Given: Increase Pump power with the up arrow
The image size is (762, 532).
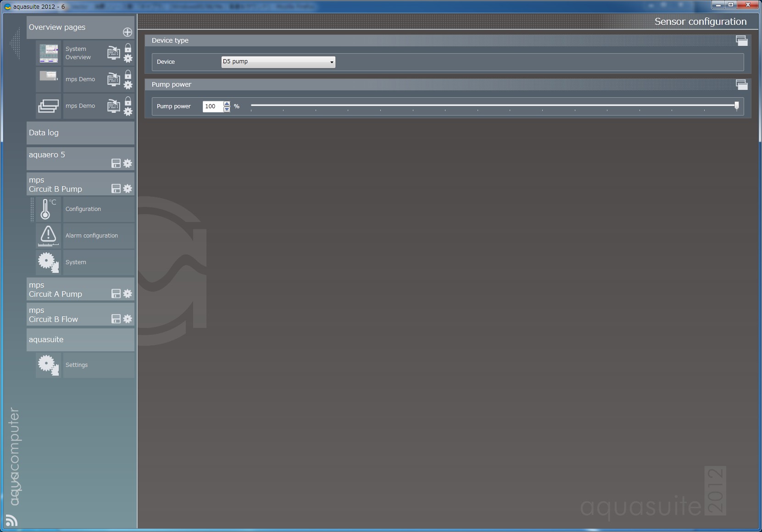Looking at the screenshot, I should [x=227, y=104].
